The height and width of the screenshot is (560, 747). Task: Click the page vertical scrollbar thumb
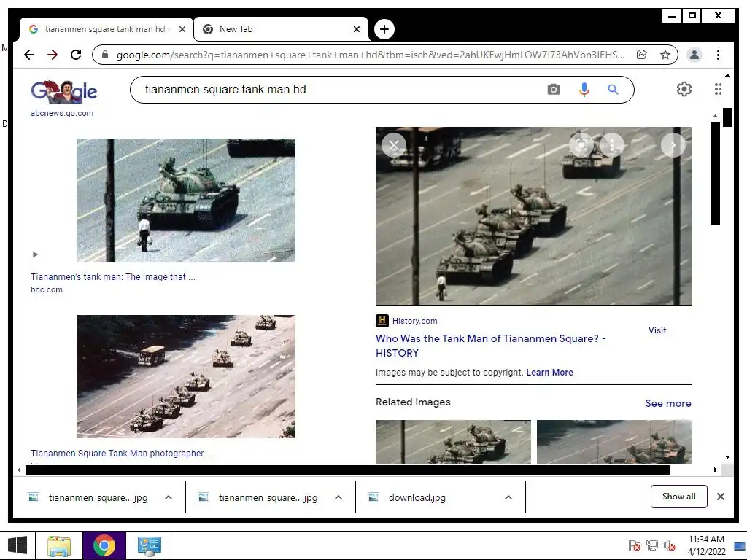click(727, 117)
